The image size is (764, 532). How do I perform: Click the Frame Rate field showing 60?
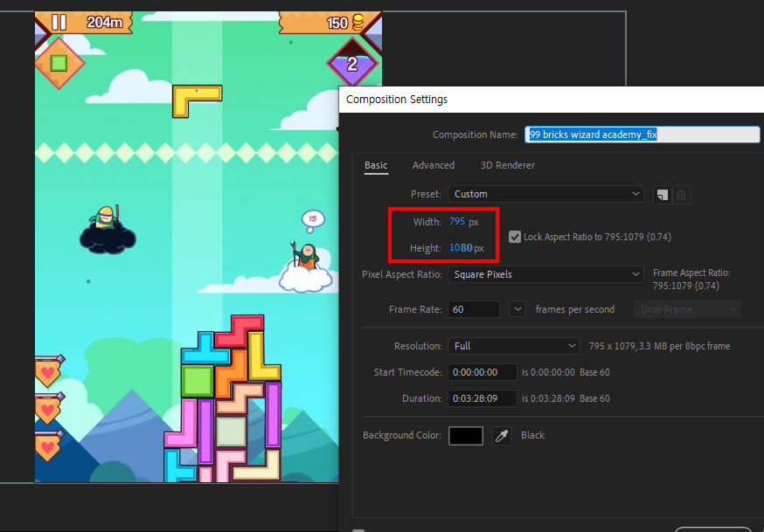click(474, 309)
